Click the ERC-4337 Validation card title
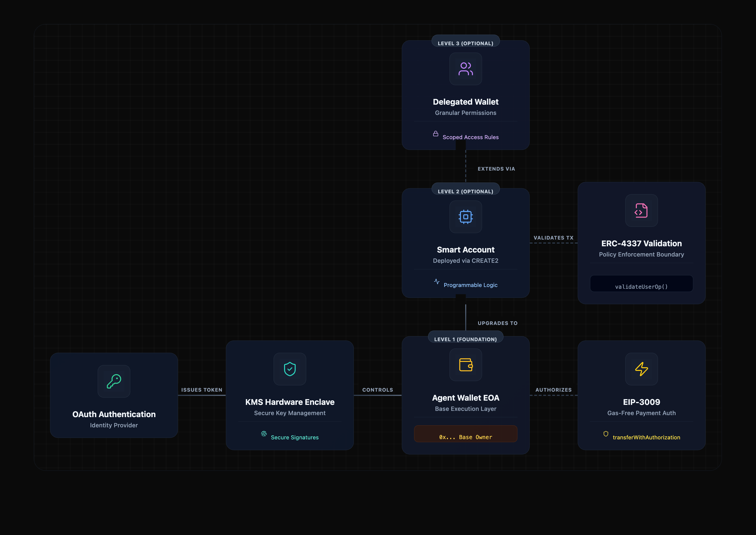This screenshot has height=535, width=756. coord(641,244)
